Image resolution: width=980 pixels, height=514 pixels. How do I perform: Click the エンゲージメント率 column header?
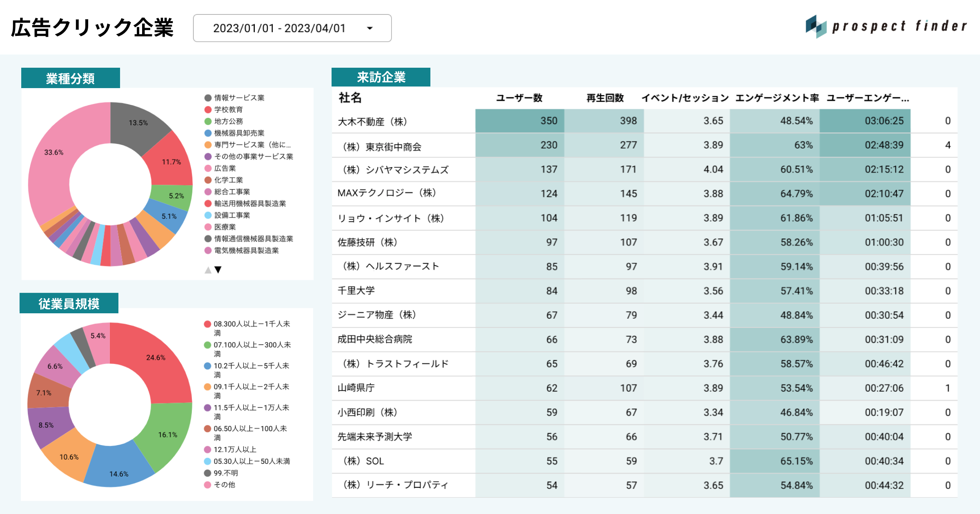click(777, 98)
